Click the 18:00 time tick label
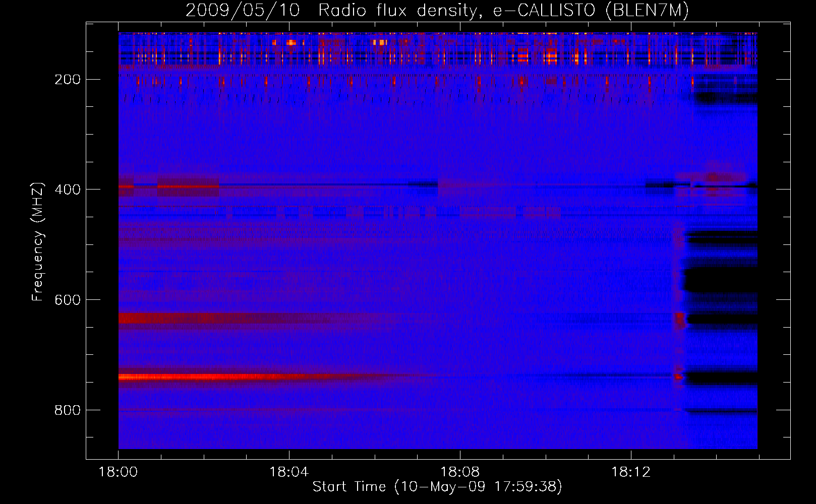Image resolution: width=816 pixels, height=504 pixels. click(118, 472)
